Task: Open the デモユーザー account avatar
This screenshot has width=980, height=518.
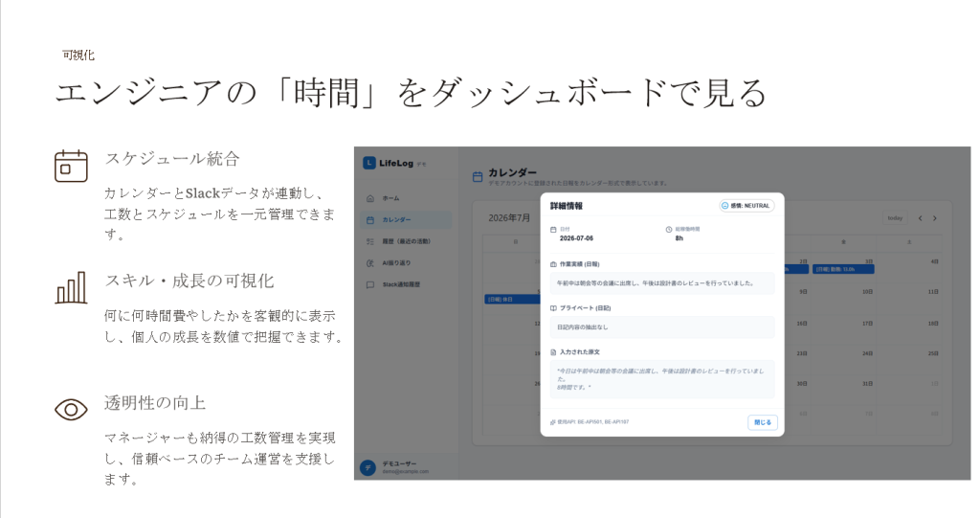Action: click(x=368, y=467)
